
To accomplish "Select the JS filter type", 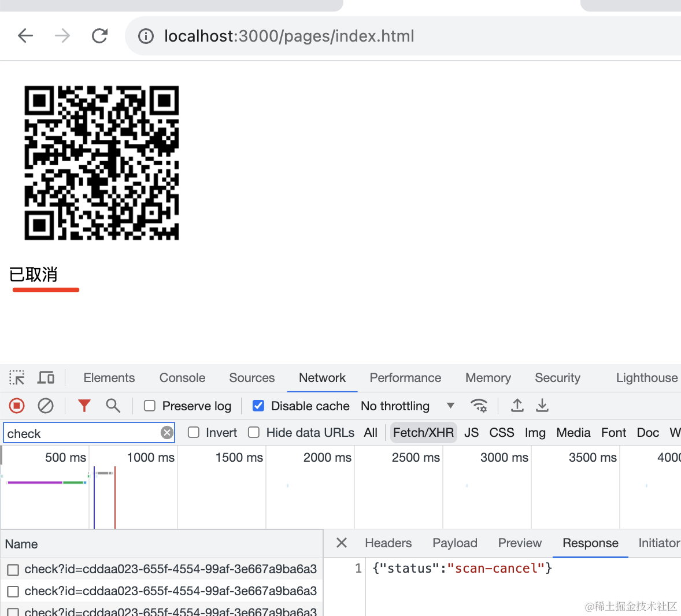I will coord(471,433).
